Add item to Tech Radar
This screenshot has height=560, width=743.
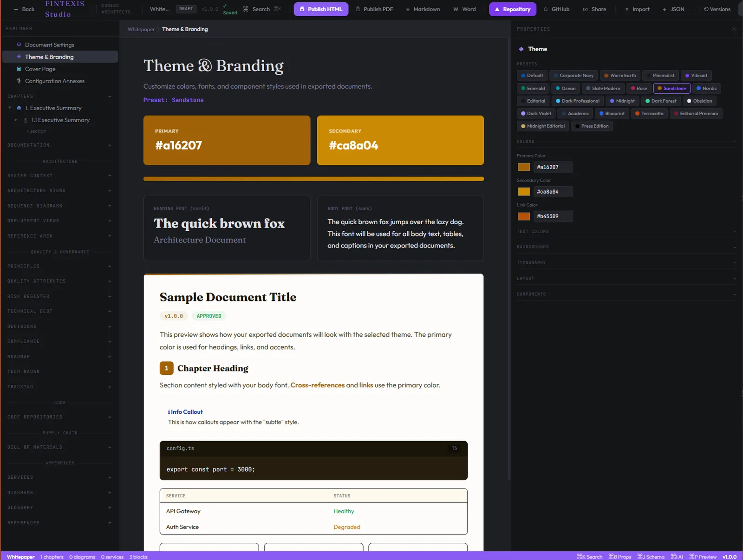(x=110, y=372)
